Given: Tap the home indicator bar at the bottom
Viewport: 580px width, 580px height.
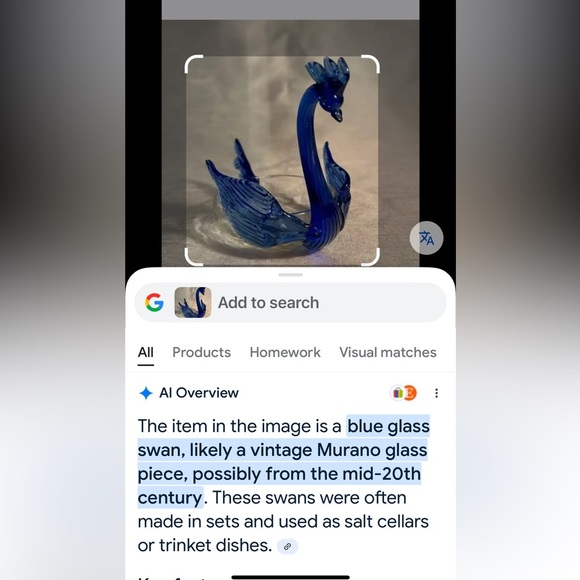Looking at the screenshot, I should click(x=291, y=577).
